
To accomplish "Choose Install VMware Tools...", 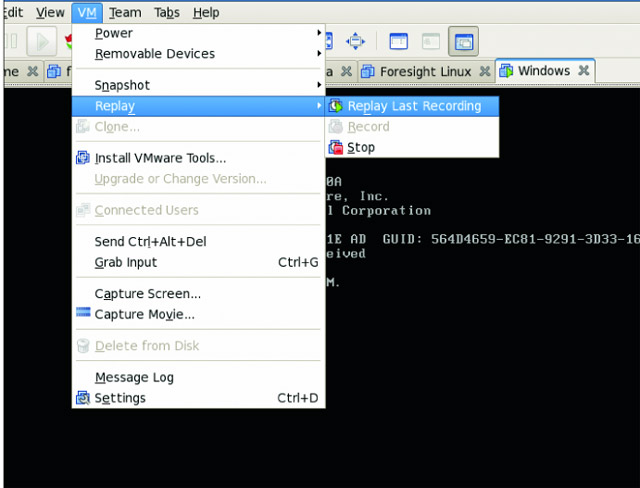I will pyautogui.click(x=198, y=158).
